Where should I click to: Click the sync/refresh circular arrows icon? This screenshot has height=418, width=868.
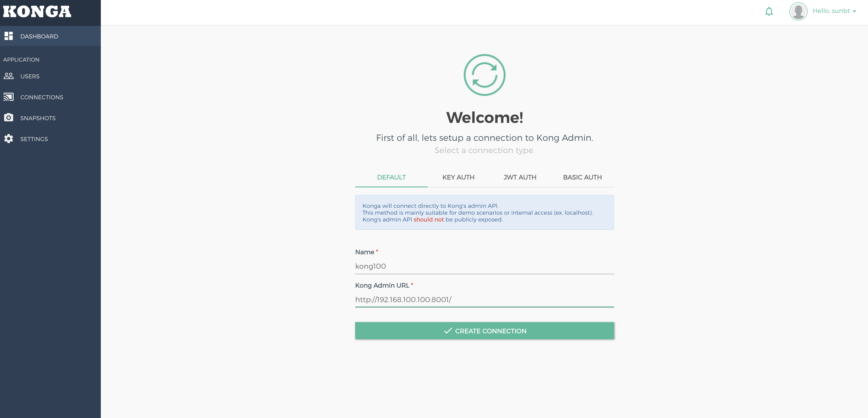point(484,75)
